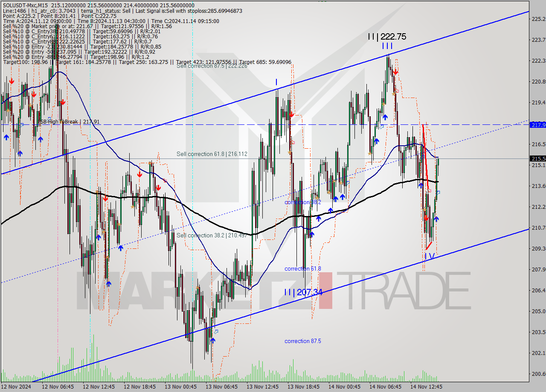Click the '13 Nov 12:45' time label
The image size is (546, 392).
[263, 387]
